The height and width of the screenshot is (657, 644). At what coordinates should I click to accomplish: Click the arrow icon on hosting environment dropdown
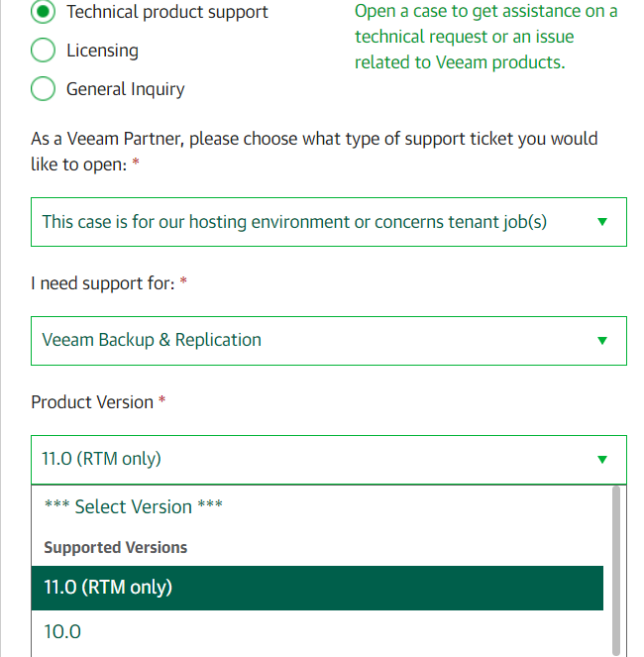point(602,222)
